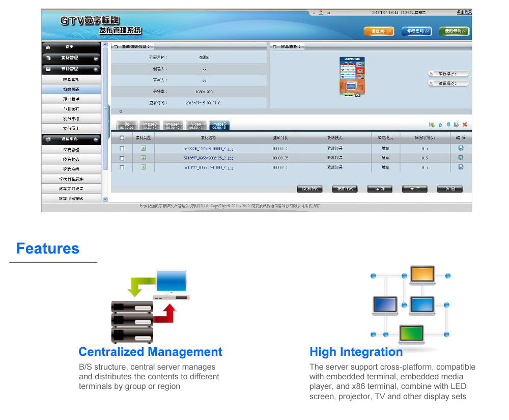
Task: Delete selected material using the red X icon
Action: [464, 125]
